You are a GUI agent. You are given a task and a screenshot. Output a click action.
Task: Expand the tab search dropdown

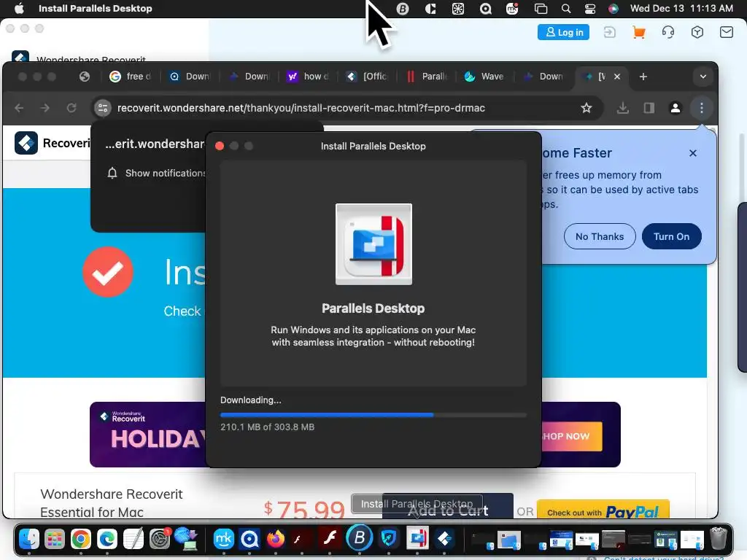pos(703,77)
